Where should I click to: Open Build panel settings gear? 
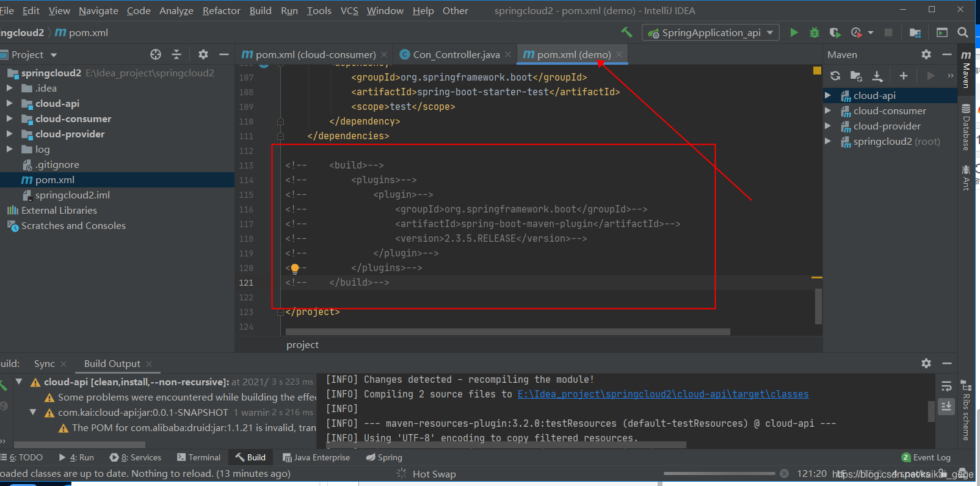[926, 363]
